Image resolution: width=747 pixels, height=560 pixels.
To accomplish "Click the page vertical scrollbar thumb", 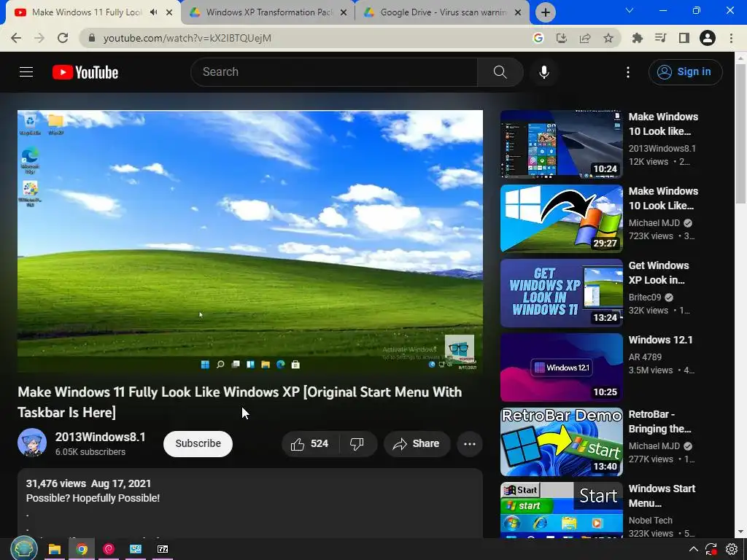I will [740, 133].
